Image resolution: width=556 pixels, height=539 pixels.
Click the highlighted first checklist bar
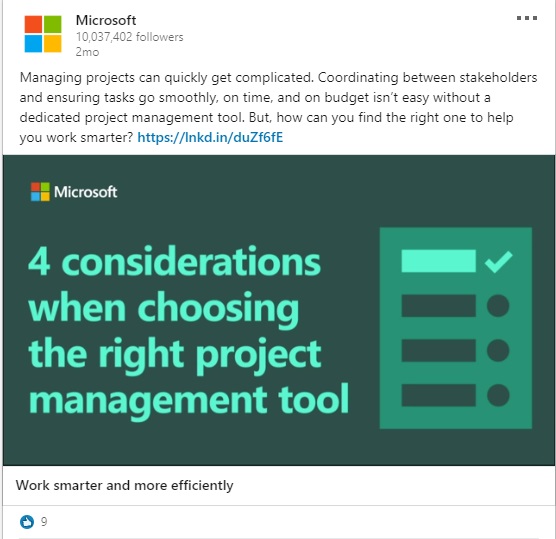click(x=439, y=261)
